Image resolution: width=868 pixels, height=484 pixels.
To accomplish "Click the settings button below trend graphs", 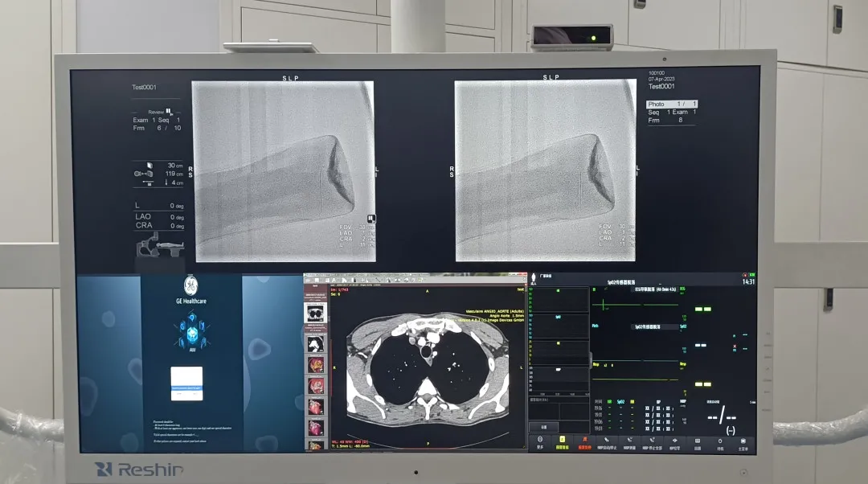I will coord(543,427).
